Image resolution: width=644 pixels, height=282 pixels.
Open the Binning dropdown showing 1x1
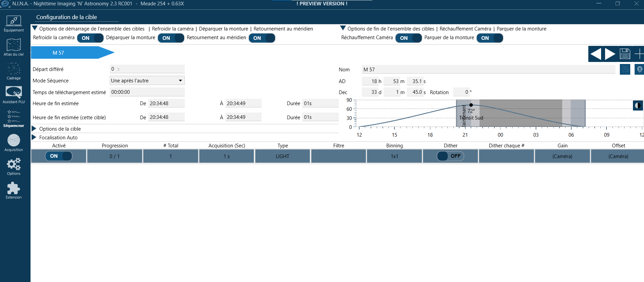click(394, 156)
